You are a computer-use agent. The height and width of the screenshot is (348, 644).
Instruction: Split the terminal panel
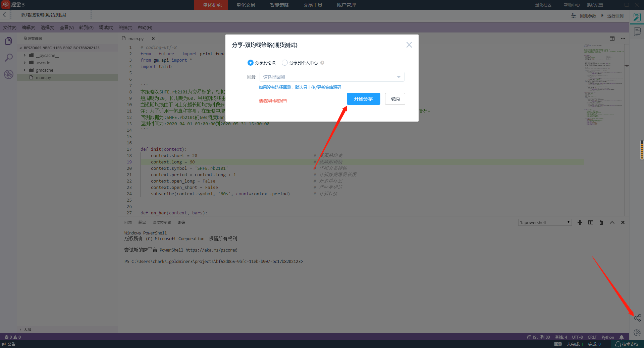click(x=591, y=222)
